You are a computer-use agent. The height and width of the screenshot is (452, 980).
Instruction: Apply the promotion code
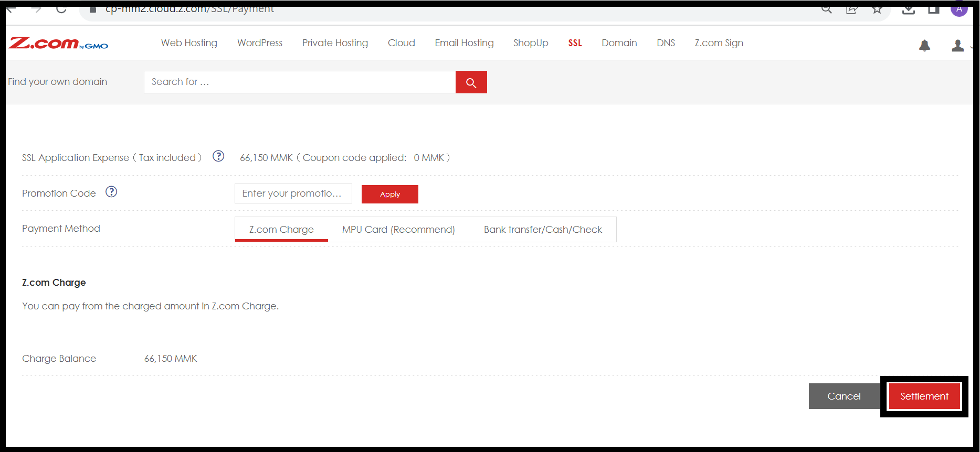(390, 194)
